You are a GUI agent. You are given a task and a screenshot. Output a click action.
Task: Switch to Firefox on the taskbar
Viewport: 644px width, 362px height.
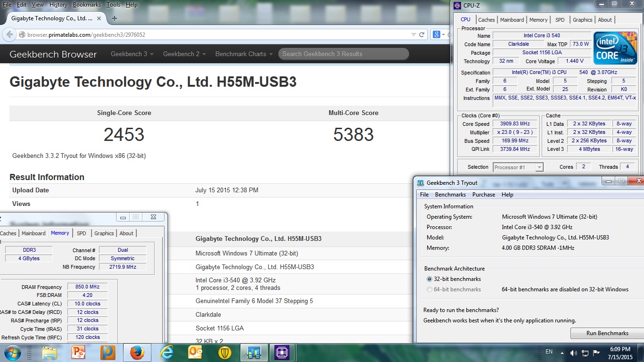[x=137, y=353]
